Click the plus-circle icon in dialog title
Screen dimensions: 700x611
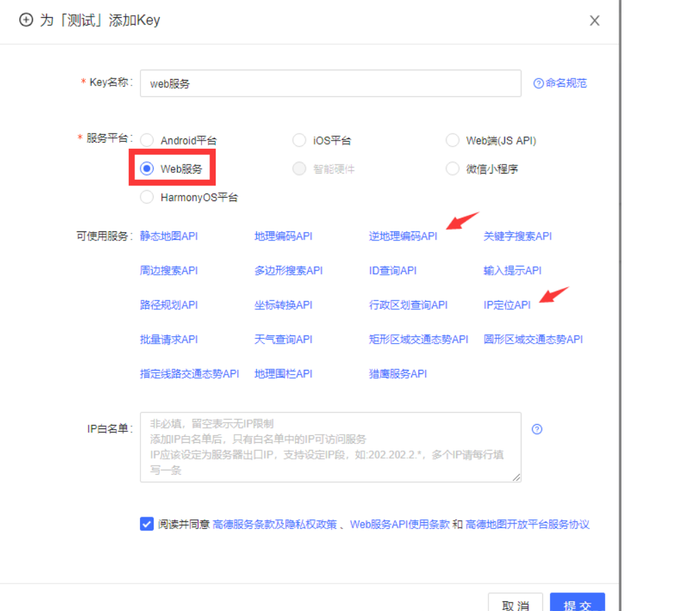(25, 21)
